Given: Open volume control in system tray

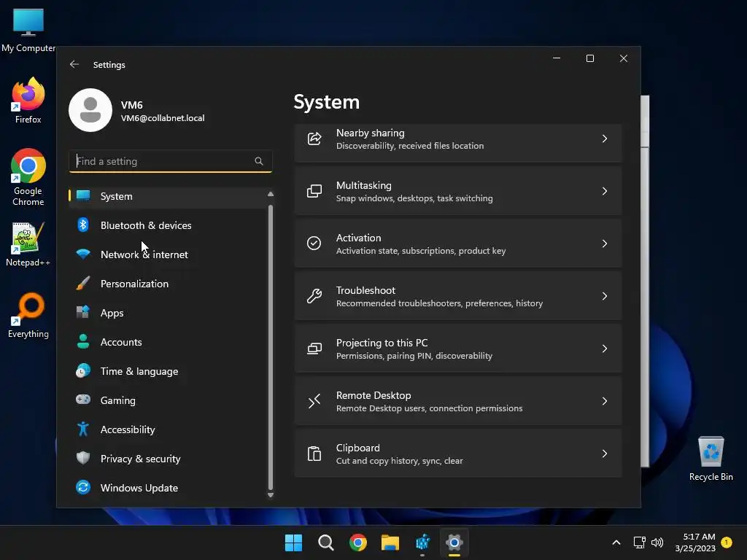Looking at the screenshot, I should pos(657,542).
